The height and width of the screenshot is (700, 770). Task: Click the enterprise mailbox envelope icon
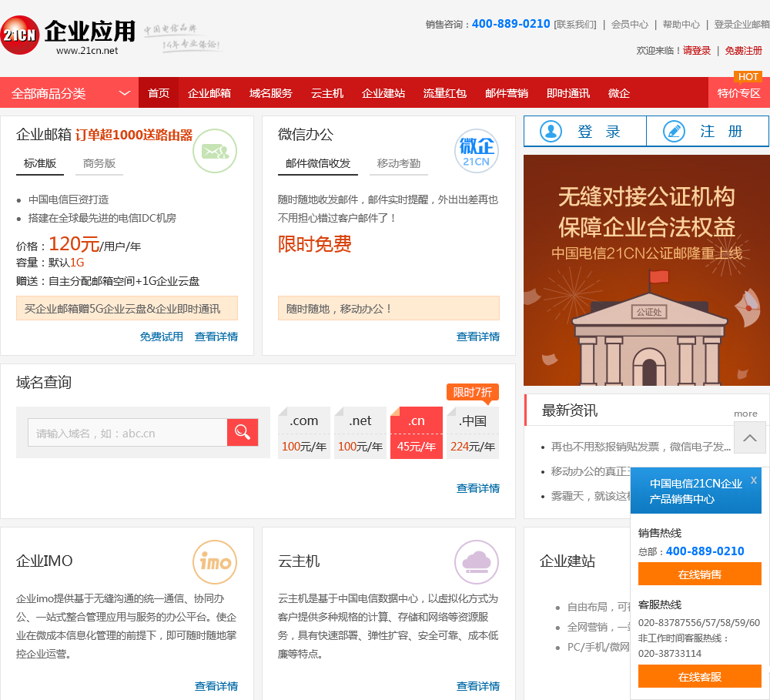coord(215,151)
